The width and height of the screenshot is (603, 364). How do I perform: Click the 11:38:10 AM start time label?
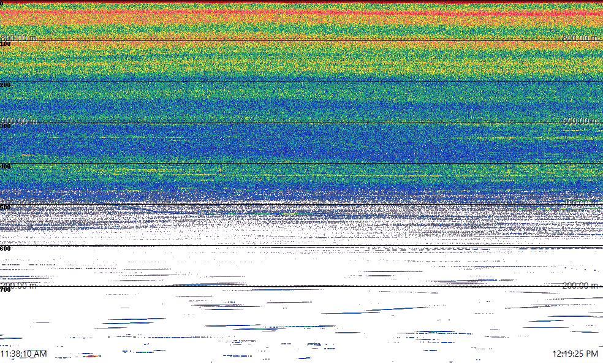[x=23, y=354]
